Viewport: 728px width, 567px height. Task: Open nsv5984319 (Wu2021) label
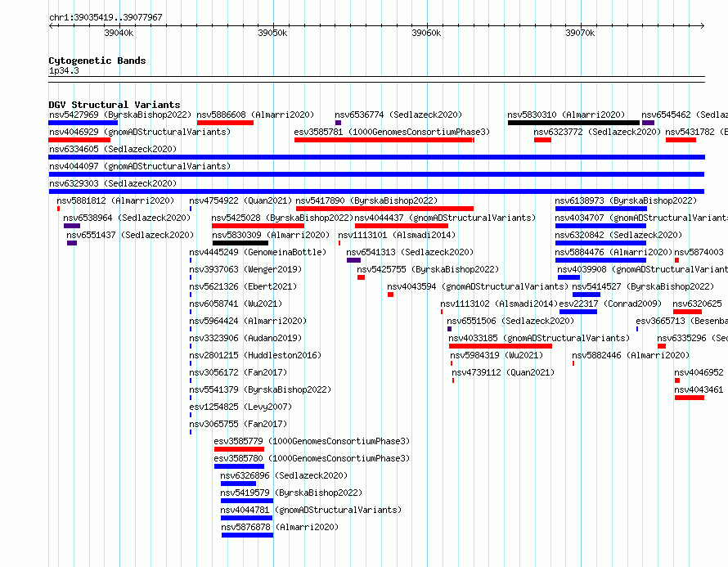pos(497,355)
